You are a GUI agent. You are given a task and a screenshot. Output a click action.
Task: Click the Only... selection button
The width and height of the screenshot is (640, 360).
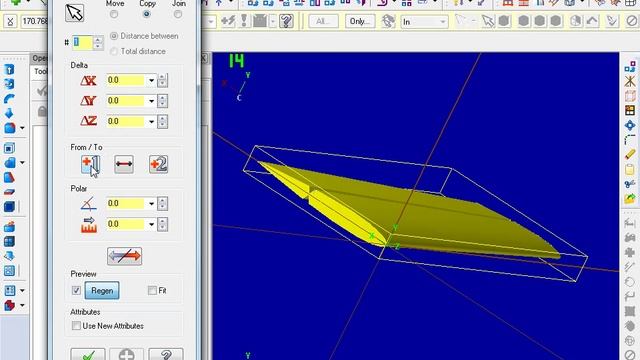click(360, 21)
